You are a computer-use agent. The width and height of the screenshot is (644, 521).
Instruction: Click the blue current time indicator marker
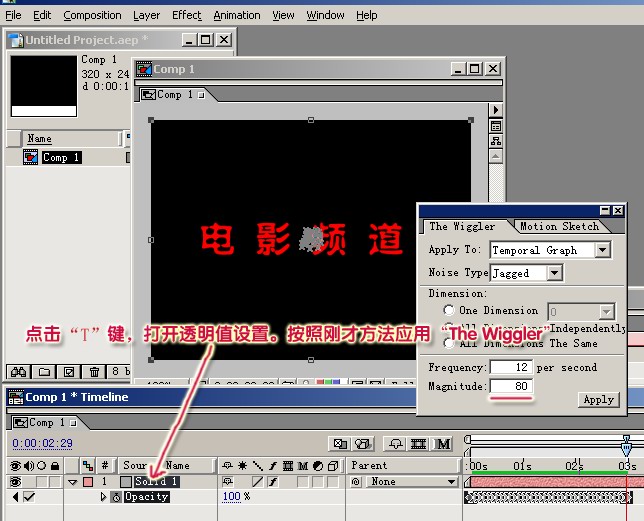point(626,445)
